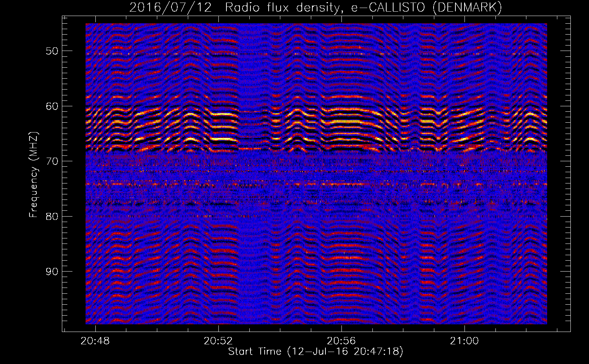Click the 20:48 time tick label
589x364 pixels.
(x=95, y=341)
